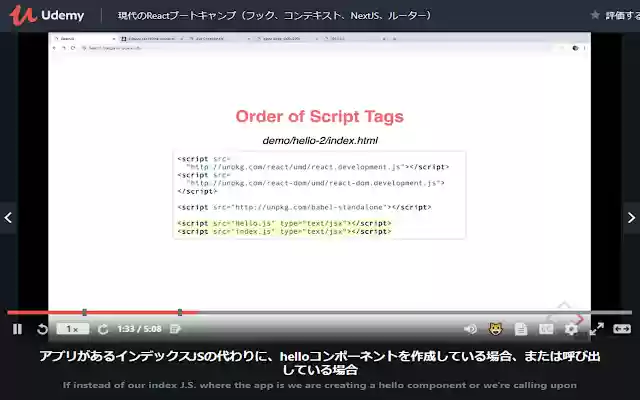Enter fullscreen mode
The image size is (640, 400).
tap(596, 329)
